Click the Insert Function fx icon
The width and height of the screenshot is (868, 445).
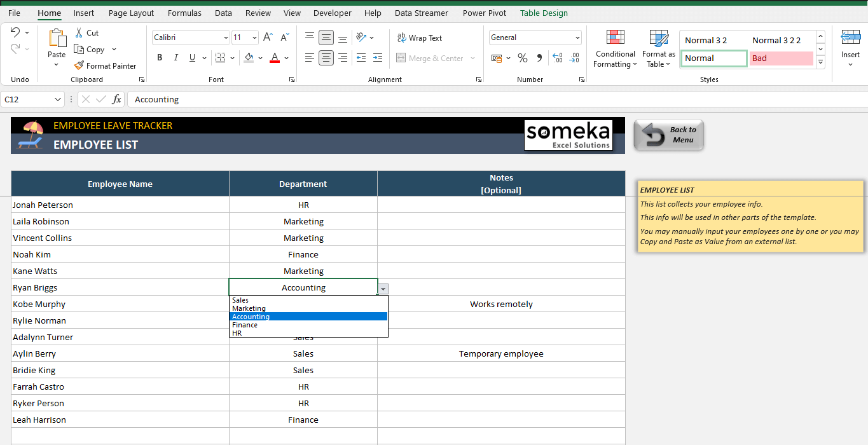[x=116, y=99]
